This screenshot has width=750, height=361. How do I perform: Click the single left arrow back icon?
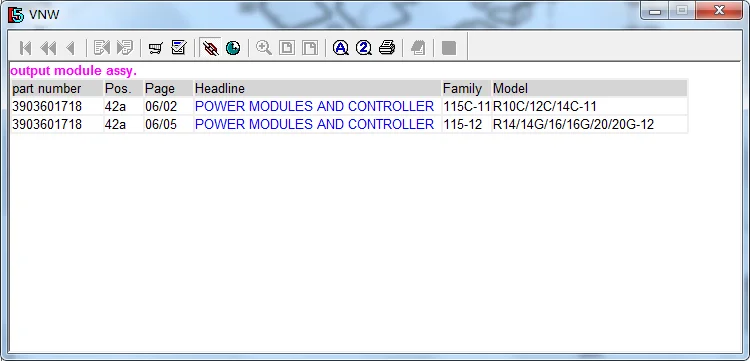tap(71, 48)
